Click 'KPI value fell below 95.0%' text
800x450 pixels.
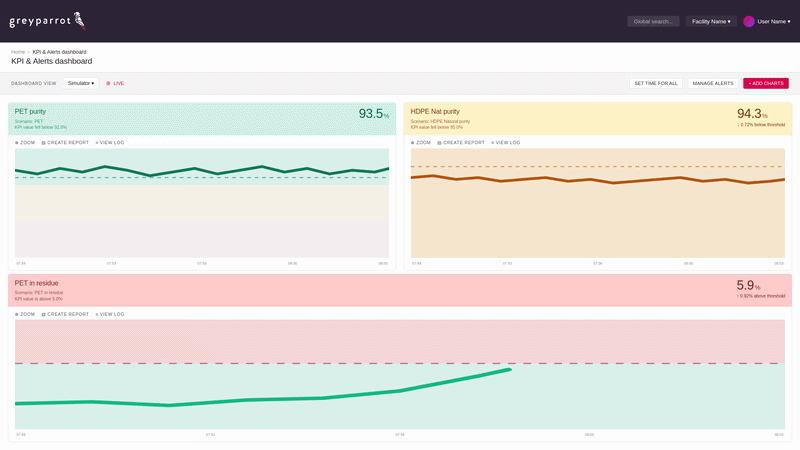[x=437, y=127]
